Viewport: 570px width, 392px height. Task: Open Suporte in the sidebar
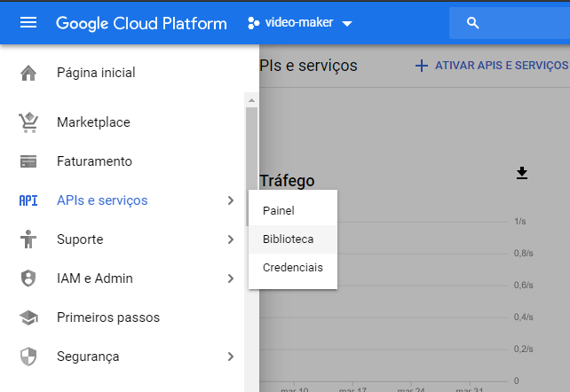point(80,239)
